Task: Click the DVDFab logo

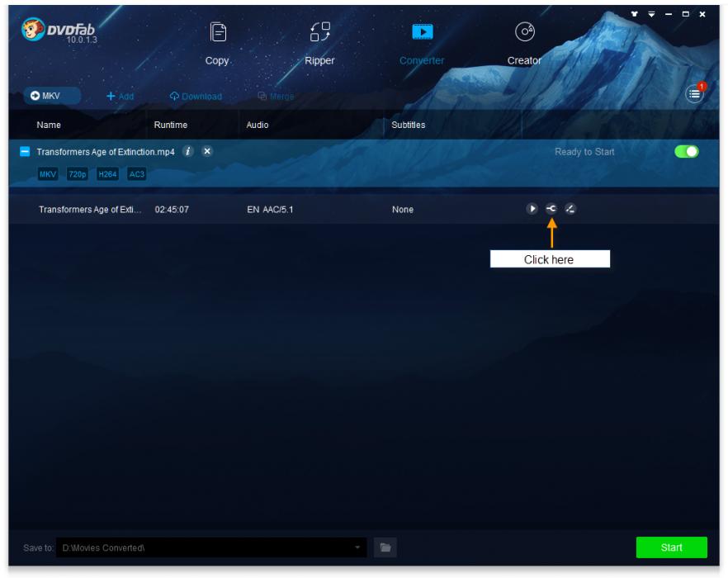Action: click(x=59, y=31)
